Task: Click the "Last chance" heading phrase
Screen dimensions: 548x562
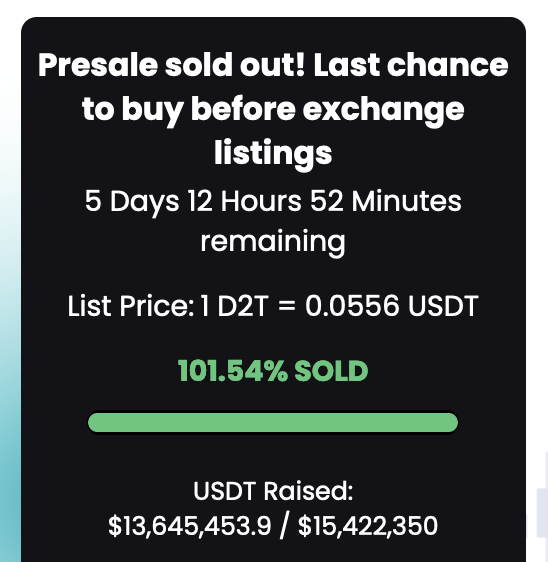Action: 411,65
